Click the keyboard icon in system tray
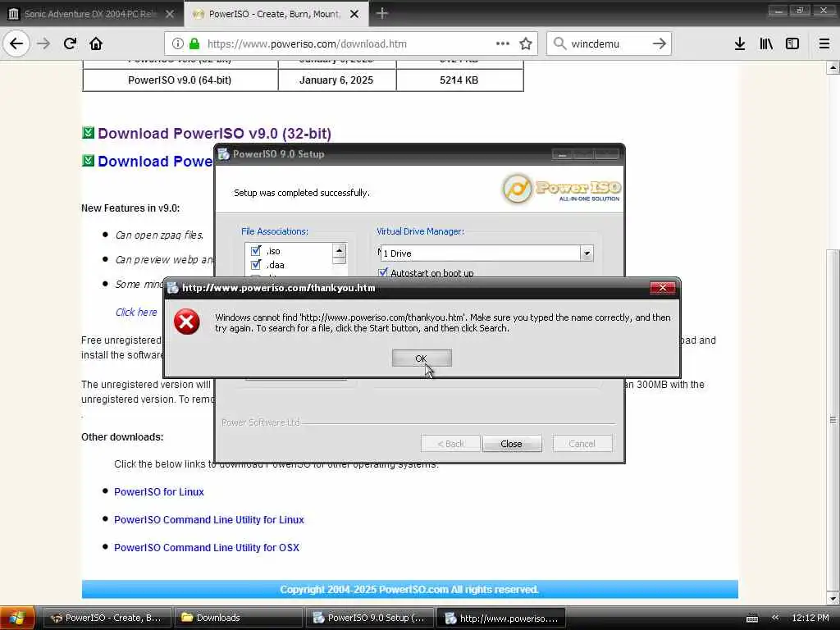 pos(752,619)
